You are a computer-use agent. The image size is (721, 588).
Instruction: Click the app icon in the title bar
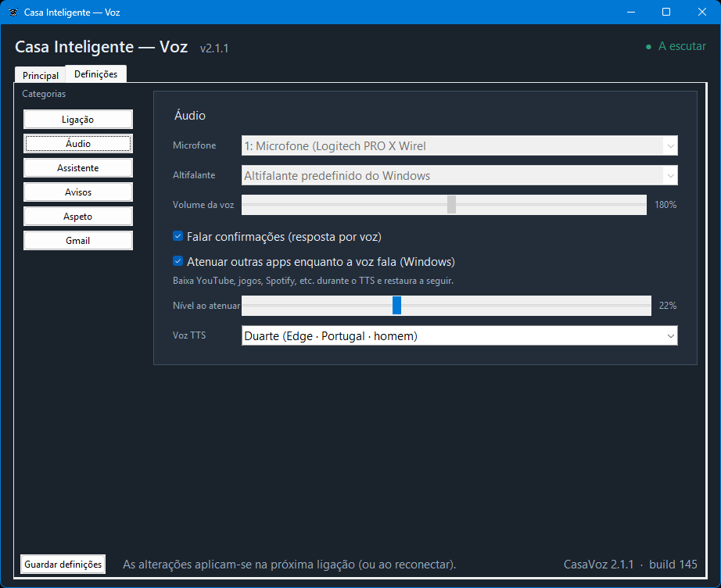(x=13, y=12)
